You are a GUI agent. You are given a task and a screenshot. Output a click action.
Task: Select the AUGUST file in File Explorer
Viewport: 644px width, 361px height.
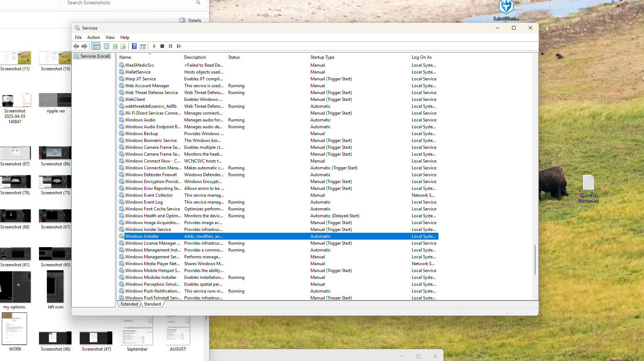click(x=178, y=334)
